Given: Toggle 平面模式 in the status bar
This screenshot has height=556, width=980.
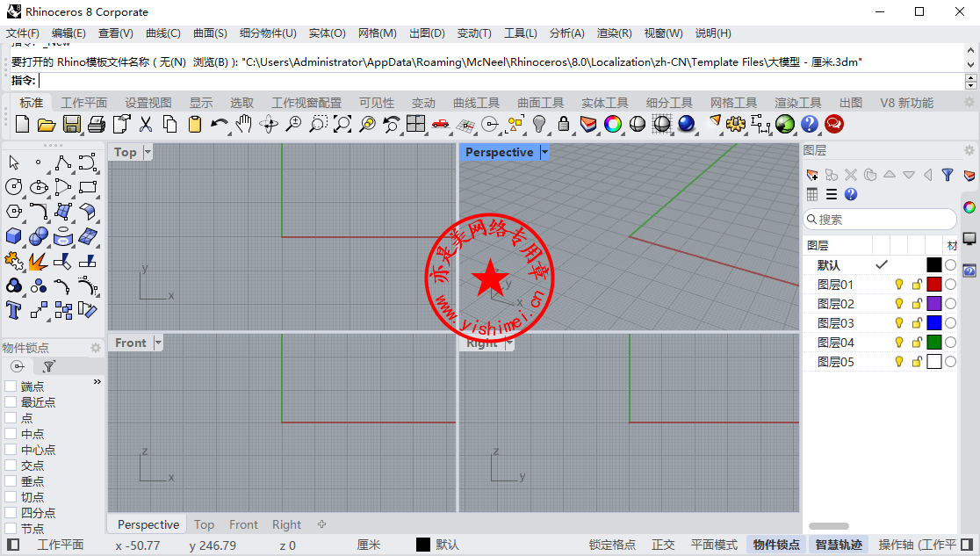Looking at the screenshot, I should [715, 545].
